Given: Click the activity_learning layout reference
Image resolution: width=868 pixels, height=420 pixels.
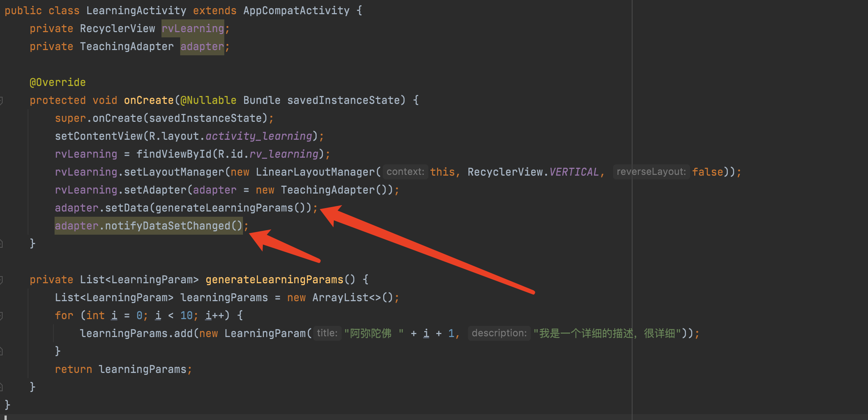Looking at the screenshot, I should click(259, 136).
